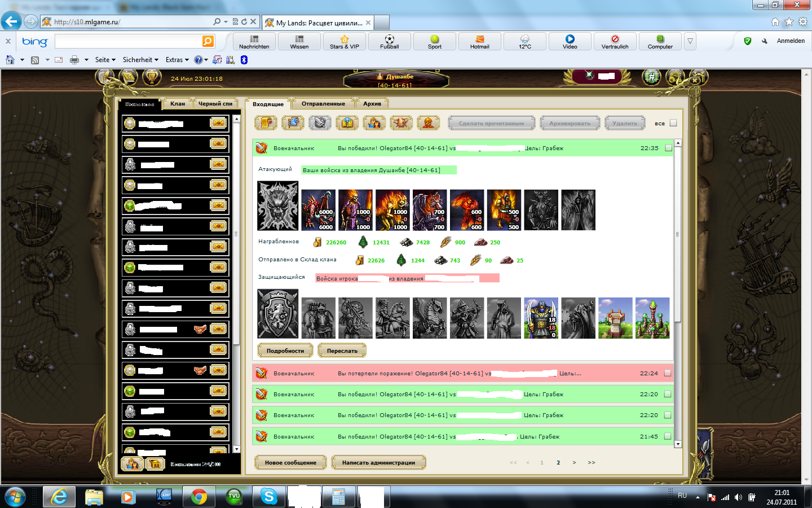Open the 'Архив' tab
This screenshot has height=508, width=812.
pos(372,103)
